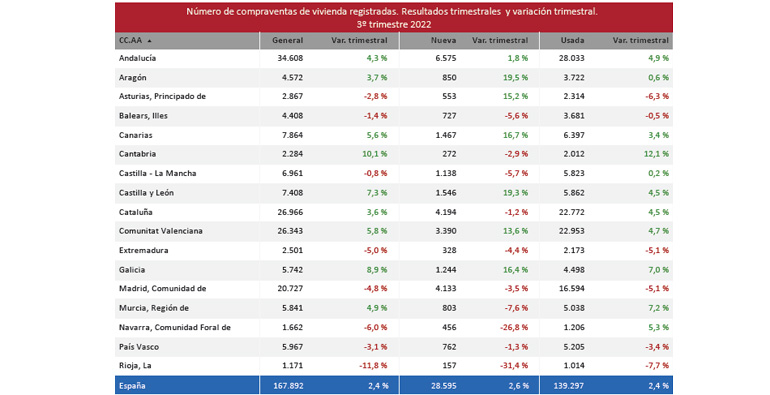Click the General column header
The height and width of the screenshot is (395, 770).
288,41
